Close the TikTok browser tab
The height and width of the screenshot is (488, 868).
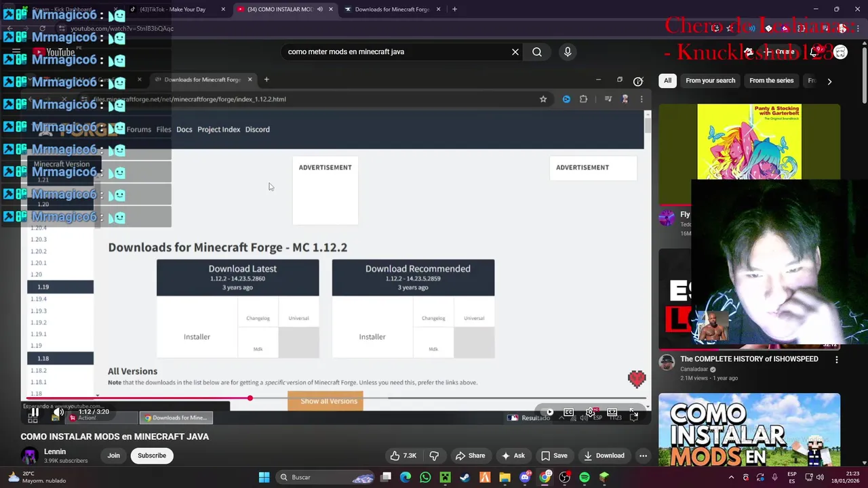tap(223, 9)
